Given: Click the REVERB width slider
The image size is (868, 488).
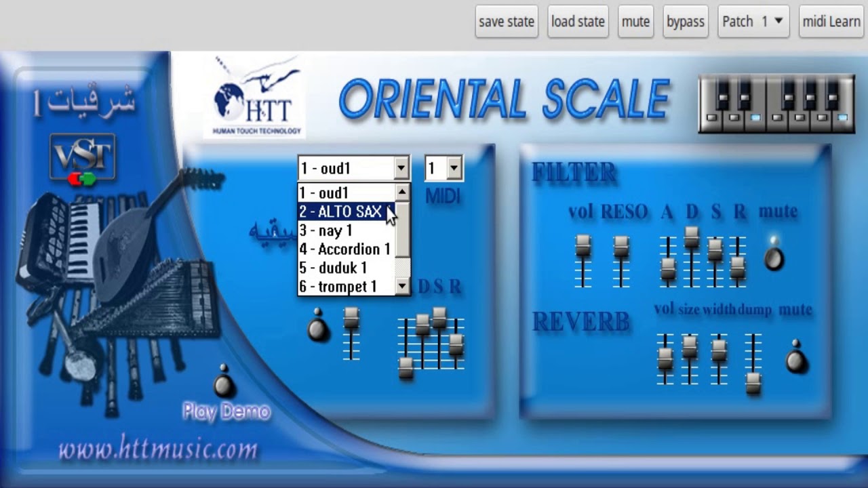Looking at the screenshot, I should point(719,359).
